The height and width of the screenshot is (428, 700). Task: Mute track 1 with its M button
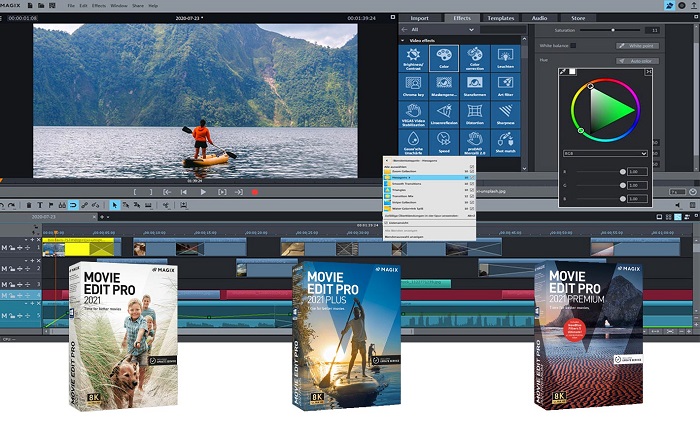tap(4, 248)
